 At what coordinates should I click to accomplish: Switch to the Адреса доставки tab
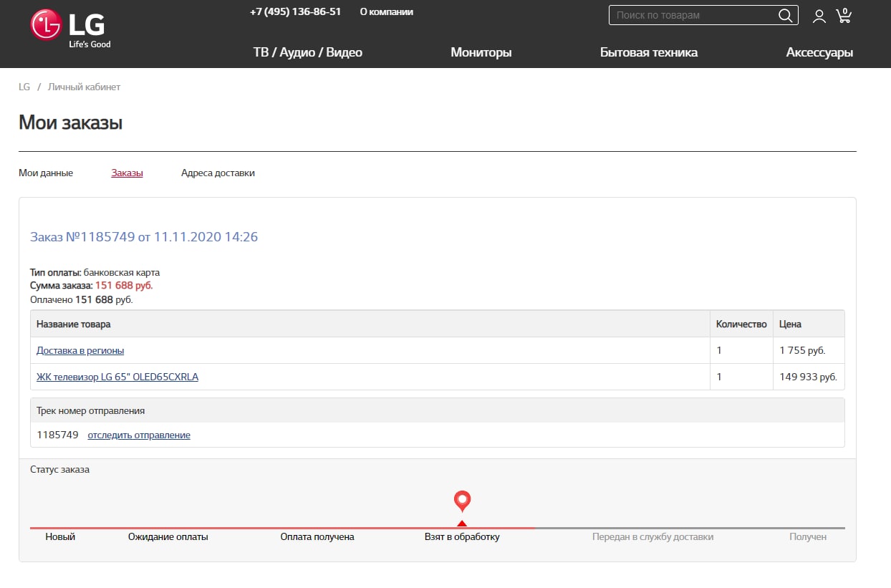(218, 173)
